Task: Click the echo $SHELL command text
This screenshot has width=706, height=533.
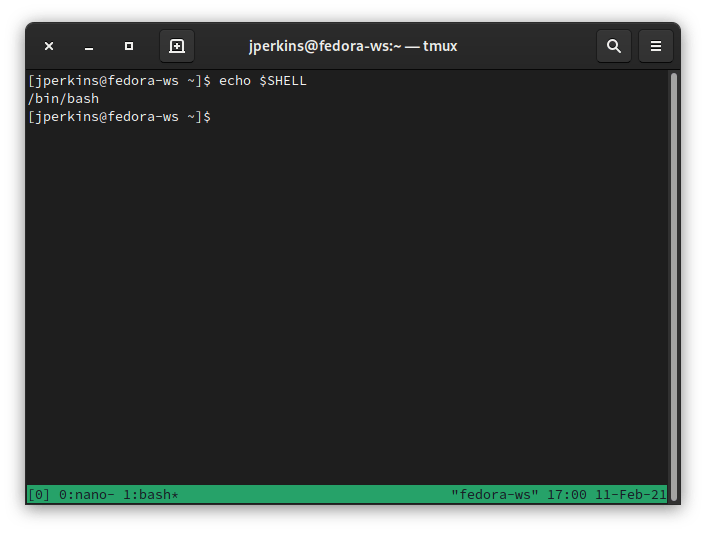Action: [x=262, y=81]
